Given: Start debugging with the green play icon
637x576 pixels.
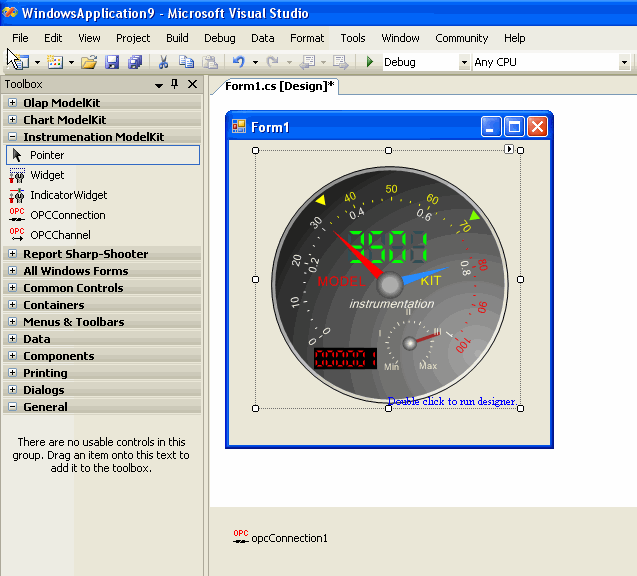Looking at the screenshot, I should (370, 62).
